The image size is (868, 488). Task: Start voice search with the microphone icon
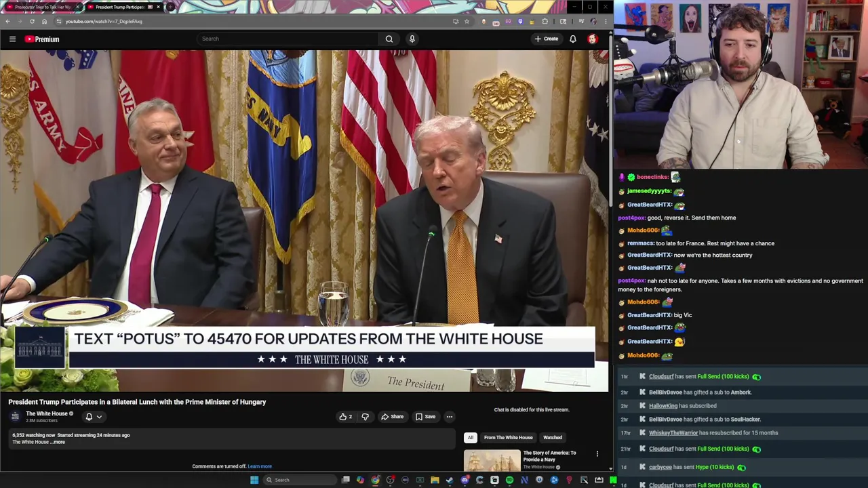pyautogui.click(x=412, y=39)
